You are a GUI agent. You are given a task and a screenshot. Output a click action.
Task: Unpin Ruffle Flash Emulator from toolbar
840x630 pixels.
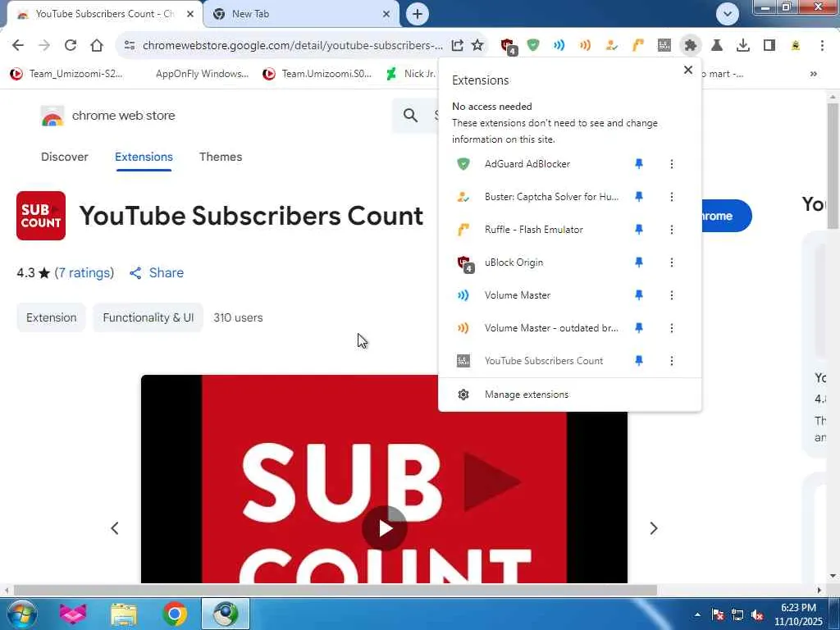point(638,230)
